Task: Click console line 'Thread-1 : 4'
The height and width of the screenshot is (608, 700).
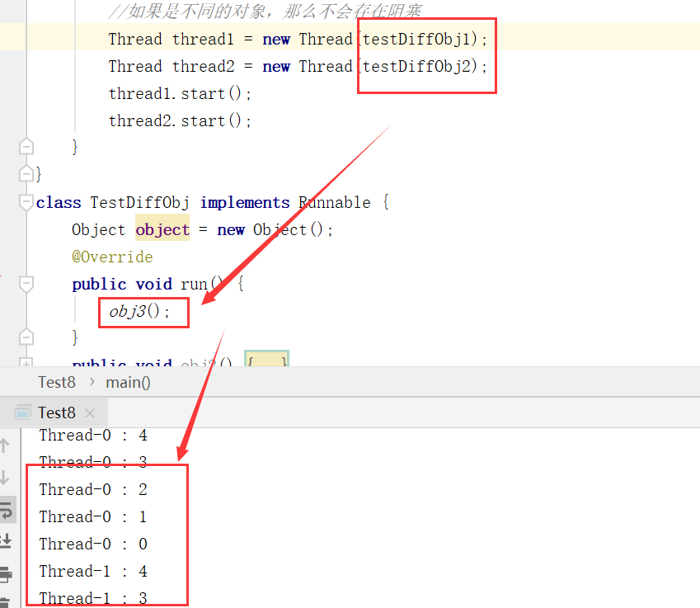Action: 93,572
